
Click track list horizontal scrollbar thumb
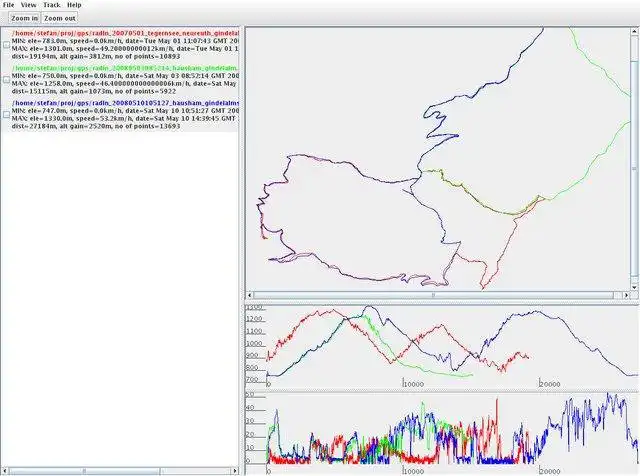tap(84, 471)
